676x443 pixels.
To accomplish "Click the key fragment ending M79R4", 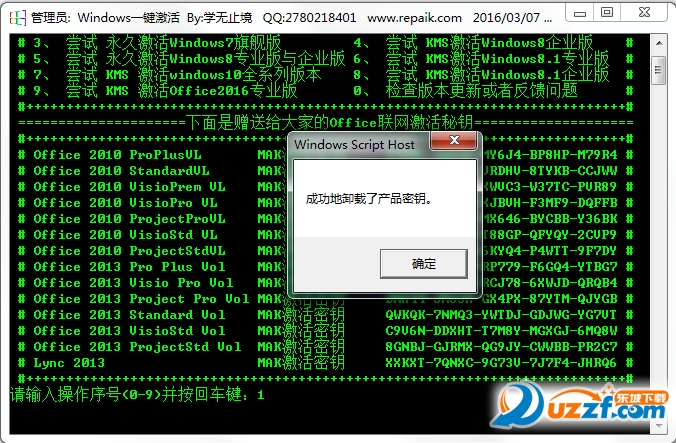I will click(550, 155).
